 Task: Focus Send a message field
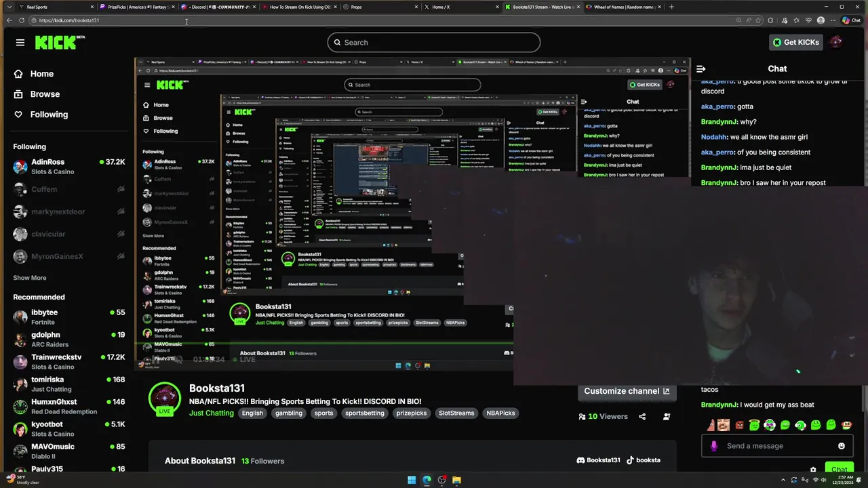(x=776, y=446)
